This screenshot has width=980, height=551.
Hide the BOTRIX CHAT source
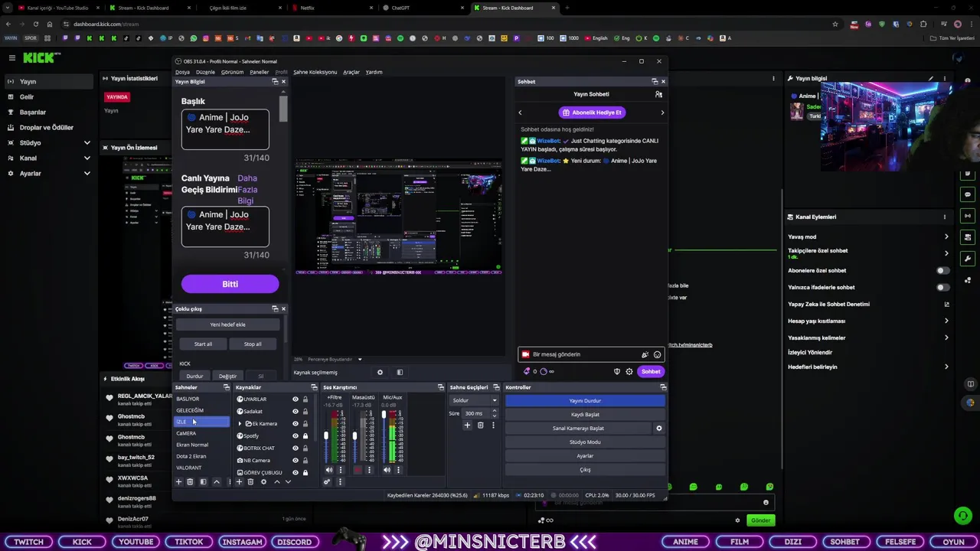point(295,448)
